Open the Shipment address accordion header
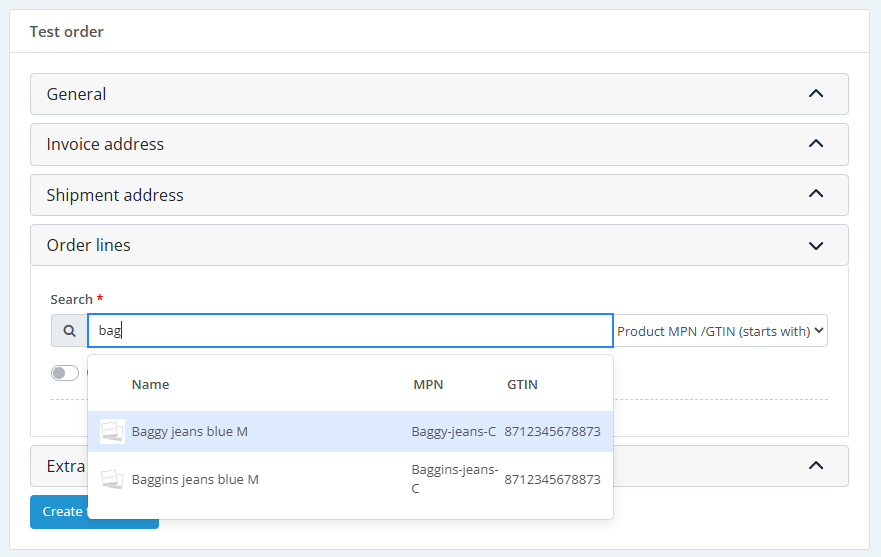Screen dimensions: 881x557 tap(439, 195)
